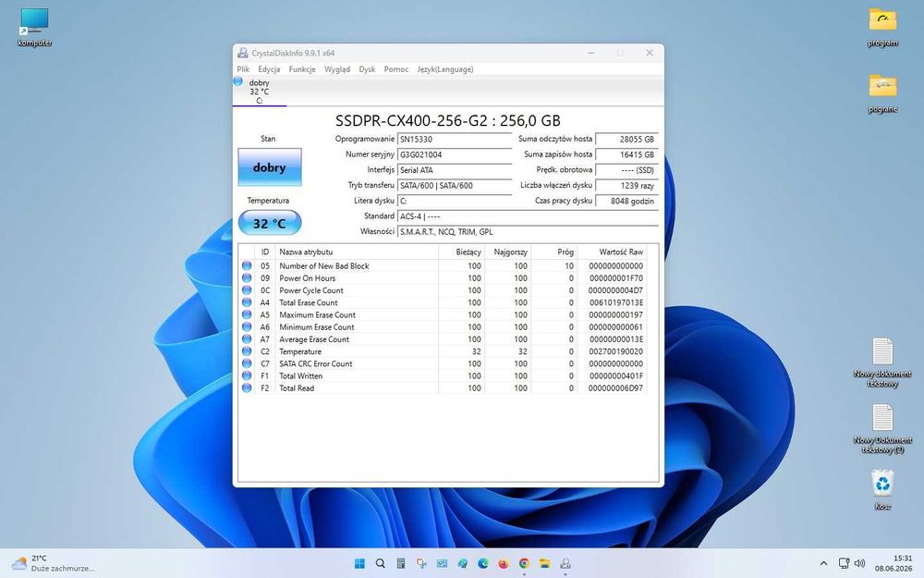Click status icon for Power Cycle Count

tap(247, 290)
